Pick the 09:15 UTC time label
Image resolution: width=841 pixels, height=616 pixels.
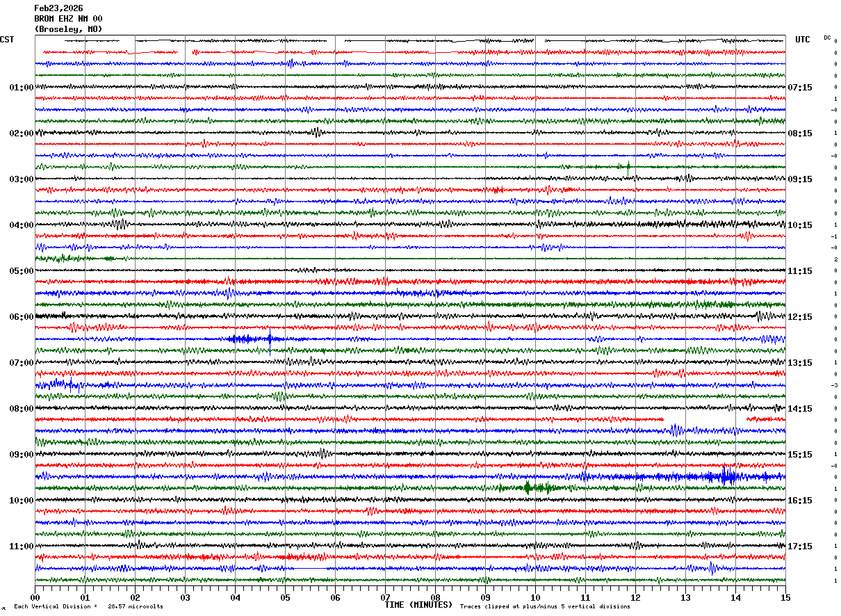pos(800,179)
